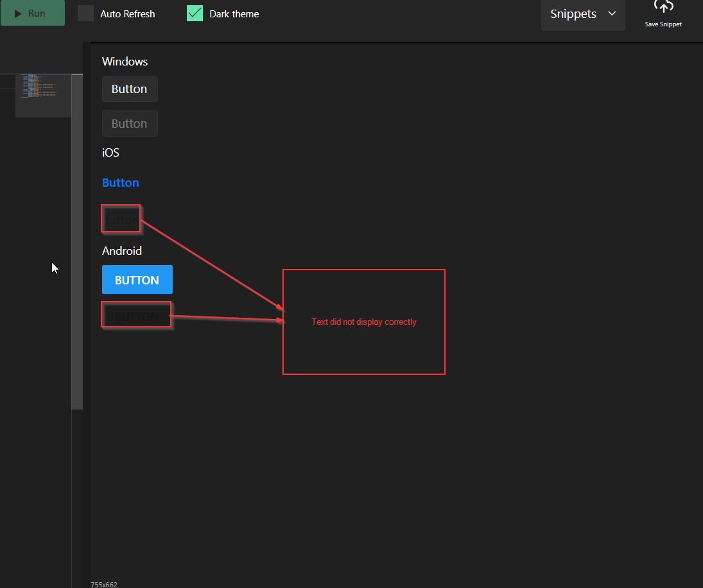
Task: Click the code editor minimap thumbnail
Action: click(43, 95)
